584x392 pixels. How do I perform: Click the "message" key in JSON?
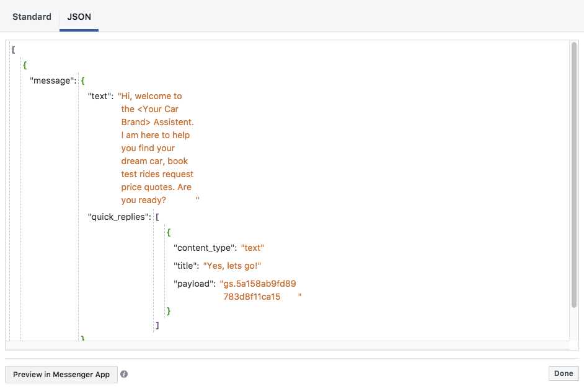tap(53, 81)
